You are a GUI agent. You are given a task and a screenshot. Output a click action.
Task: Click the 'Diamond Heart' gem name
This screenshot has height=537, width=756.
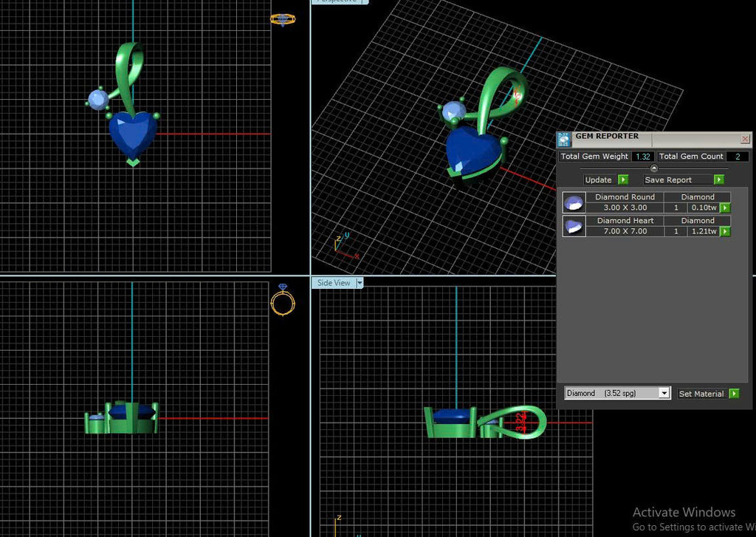tap(625, 221)
